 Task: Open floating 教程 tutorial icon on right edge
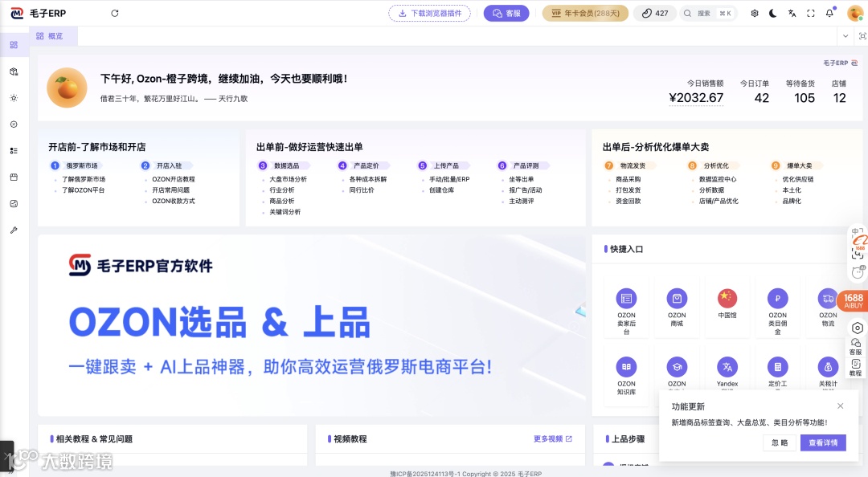tap(855, 368)
